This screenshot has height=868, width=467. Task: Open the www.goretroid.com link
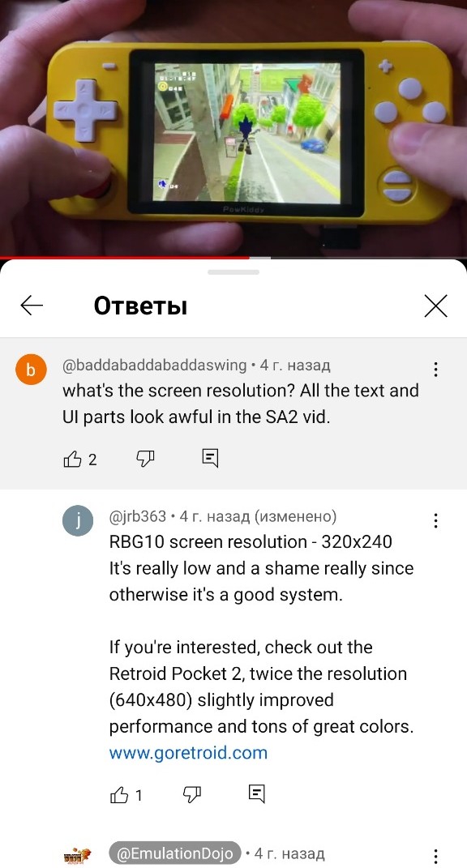click(188, 753)
